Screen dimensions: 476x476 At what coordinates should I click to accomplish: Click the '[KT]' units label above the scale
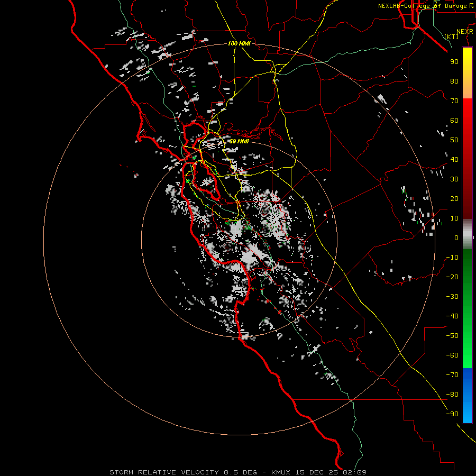click(x=452, y=36)
